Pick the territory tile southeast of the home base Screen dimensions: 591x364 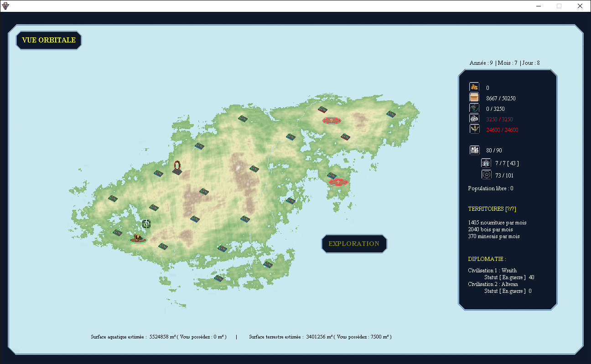click(163, 246)
